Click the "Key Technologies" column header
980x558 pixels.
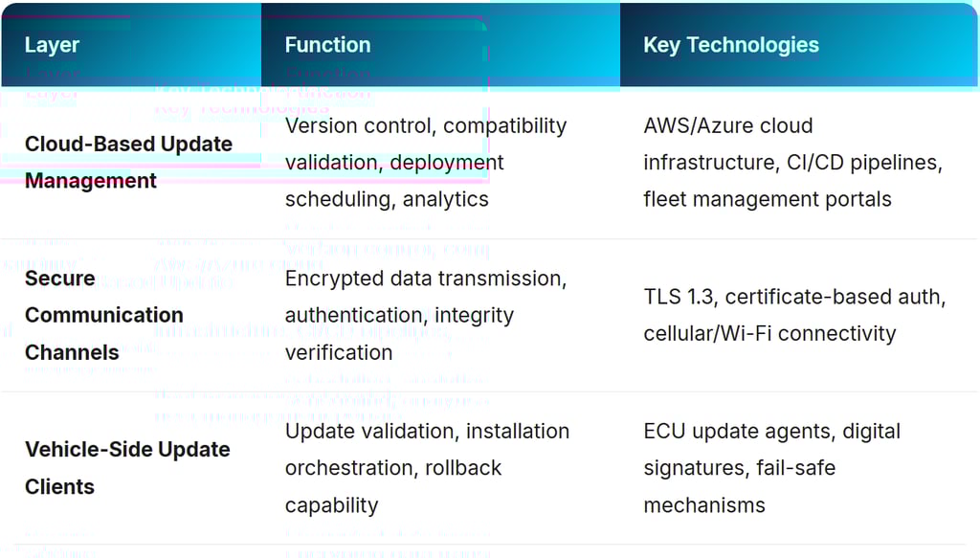click(730, 45)
